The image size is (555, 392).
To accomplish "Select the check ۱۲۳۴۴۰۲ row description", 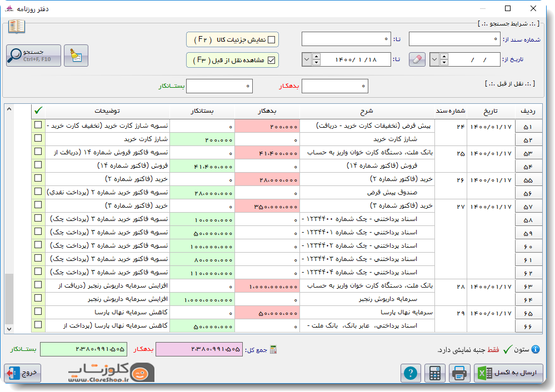I will pyautogui.click(x=367, y=246).
